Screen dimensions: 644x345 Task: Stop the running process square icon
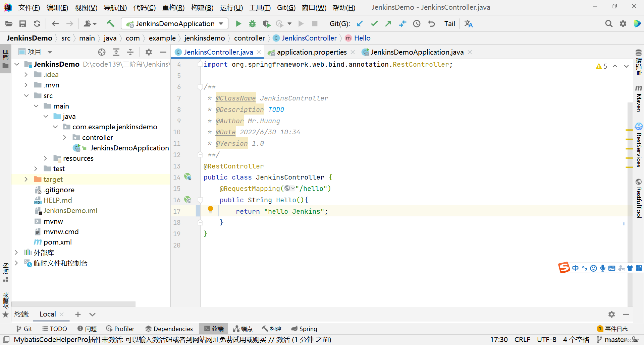click(315, 24)
